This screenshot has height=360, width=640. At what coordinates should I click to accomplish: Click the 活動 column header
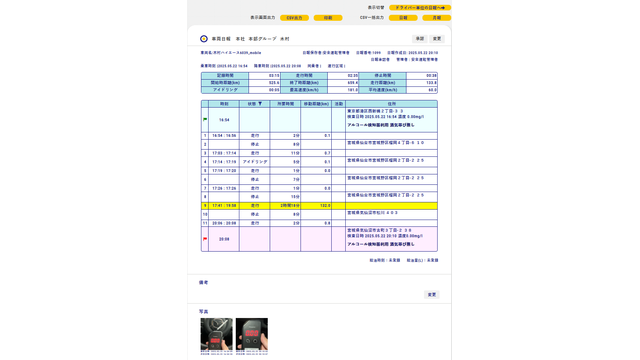[339, 104]
